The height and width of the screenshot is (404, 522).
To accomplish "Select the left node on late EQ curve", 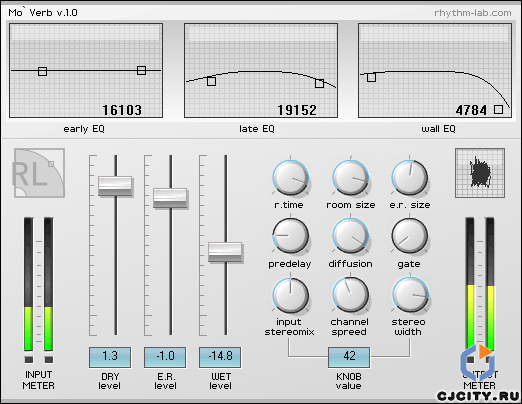I will click(x=211, y=81).
